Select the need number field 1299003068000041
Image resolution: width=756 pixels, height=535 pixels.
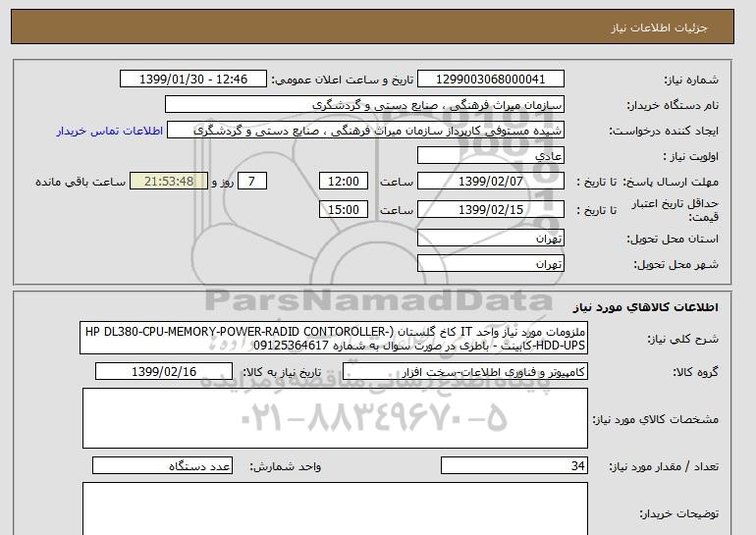(490, 80)
